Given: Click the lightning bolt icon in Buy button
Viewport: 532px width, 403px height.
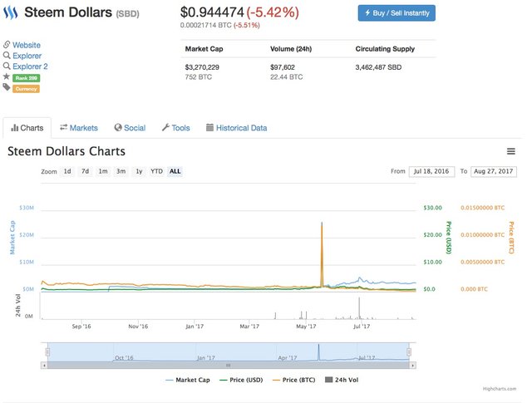Looking at the screenshot, I should [x=367, y=13].
